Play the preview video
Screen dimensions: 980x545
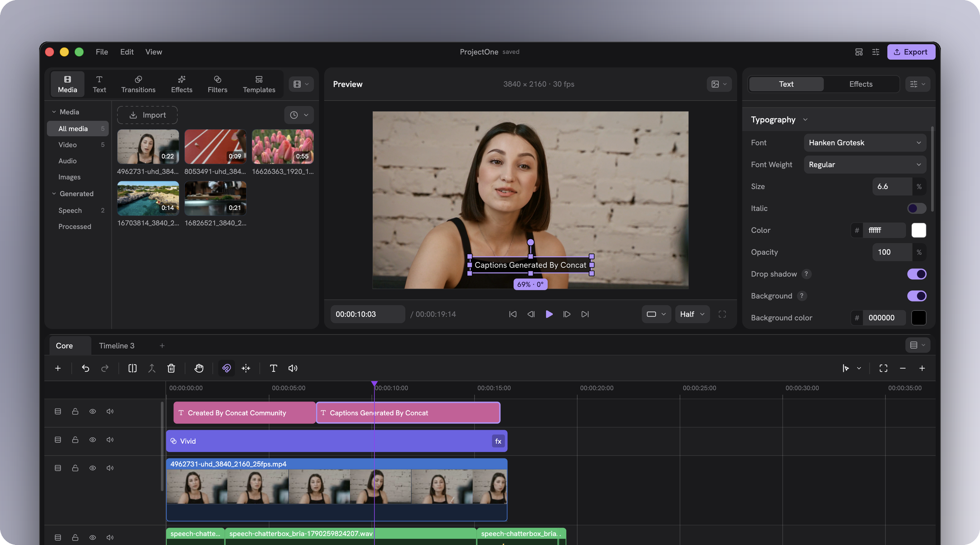(548, 314)
